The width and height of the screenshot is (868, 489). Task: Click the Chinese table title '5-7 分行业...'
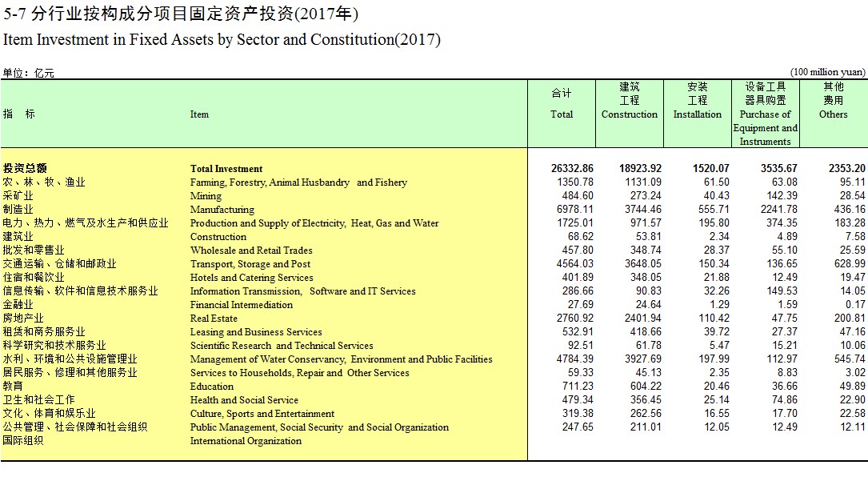coord(181,14)
